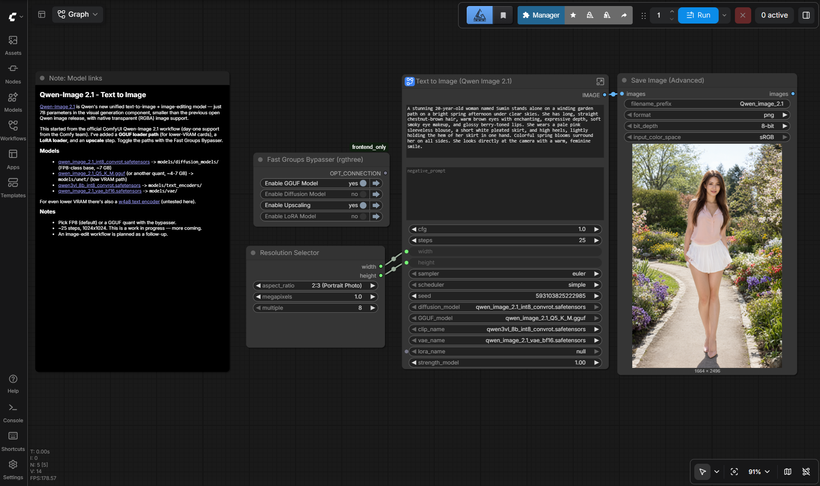Open the Console panel
This screenshot has width=820, height=486.
(13, 412)
